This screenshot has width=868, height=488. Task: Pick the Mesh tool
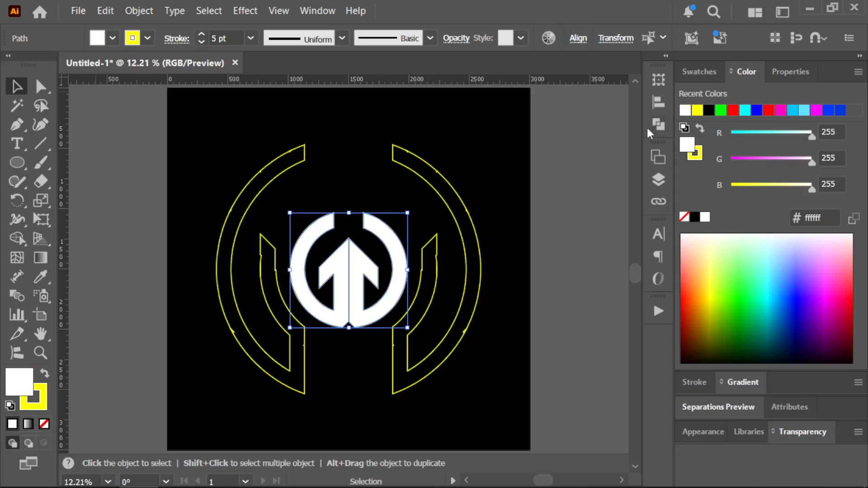pyautogui.click(x=17, y=258)
